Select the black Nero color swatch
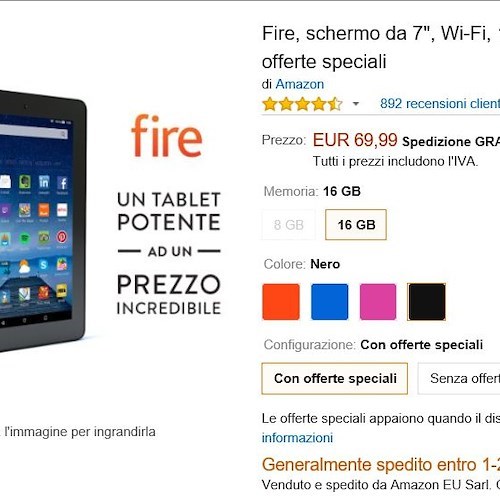The width and height of the screenshot is (500, 500). [427, 302]
